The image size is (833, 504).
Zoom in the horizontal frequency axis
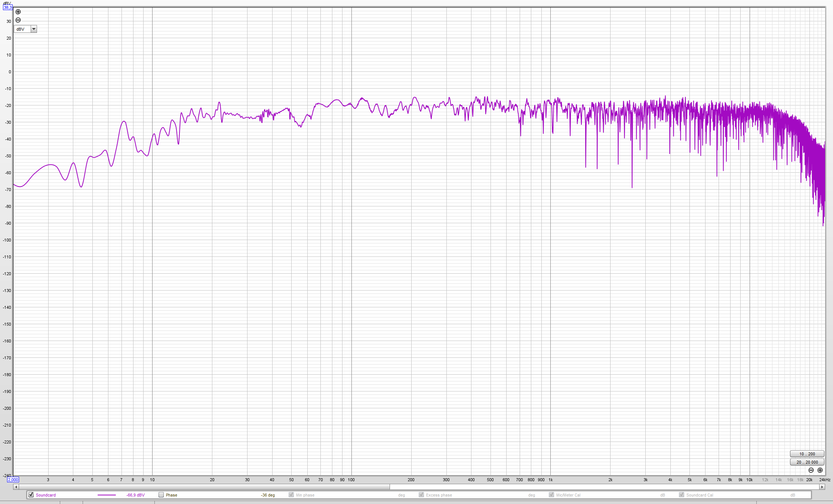820,470
